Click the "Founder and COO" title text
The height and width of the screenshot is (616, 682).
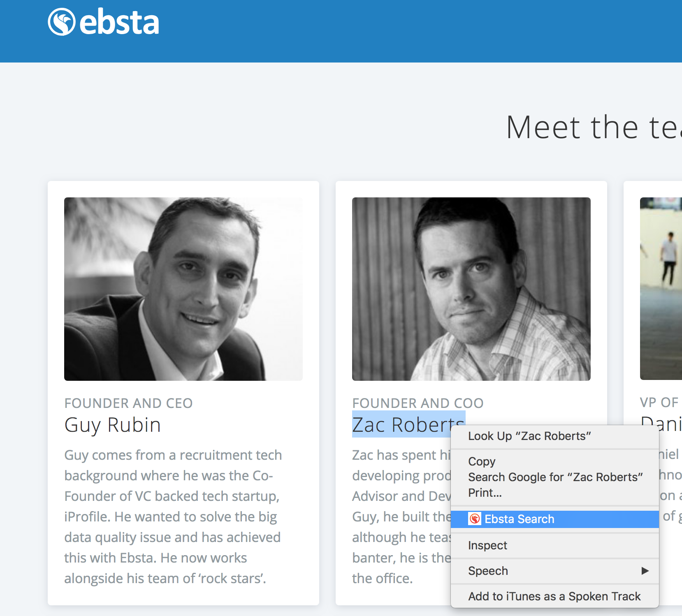click(418, 403)
